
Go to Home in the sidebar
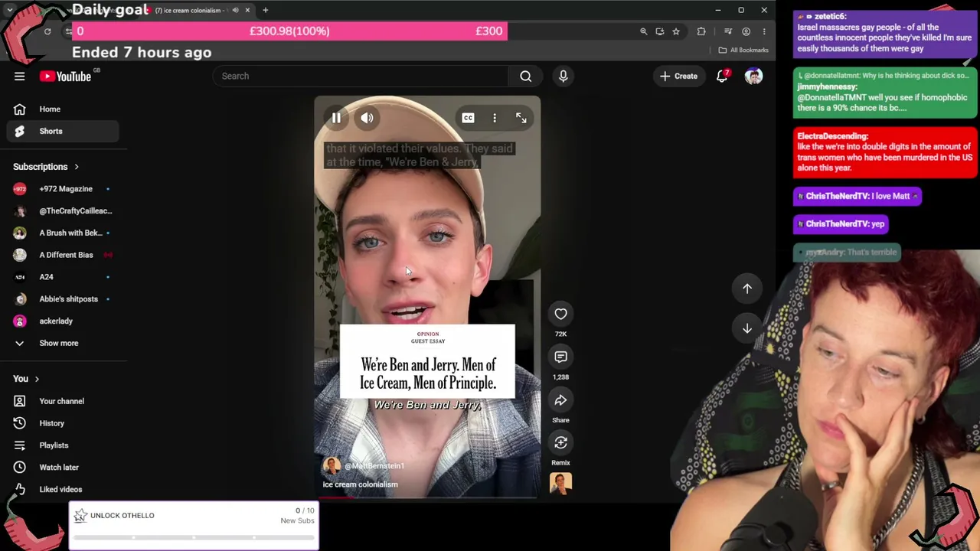(x=61, y=109)
